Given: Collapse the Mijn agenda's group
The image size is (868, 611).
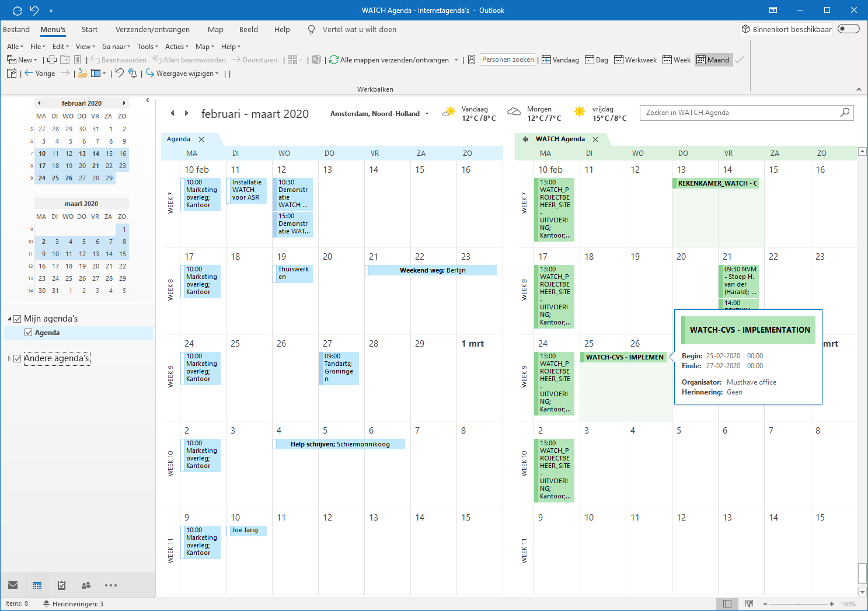Looking at the screenshot, I should pos(9,319).
